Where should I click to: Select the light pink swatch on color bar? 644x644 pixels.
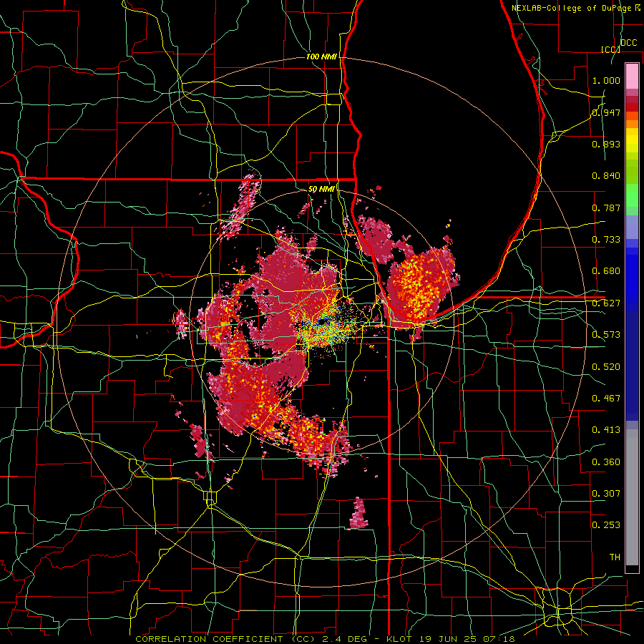tap(632, 77)
